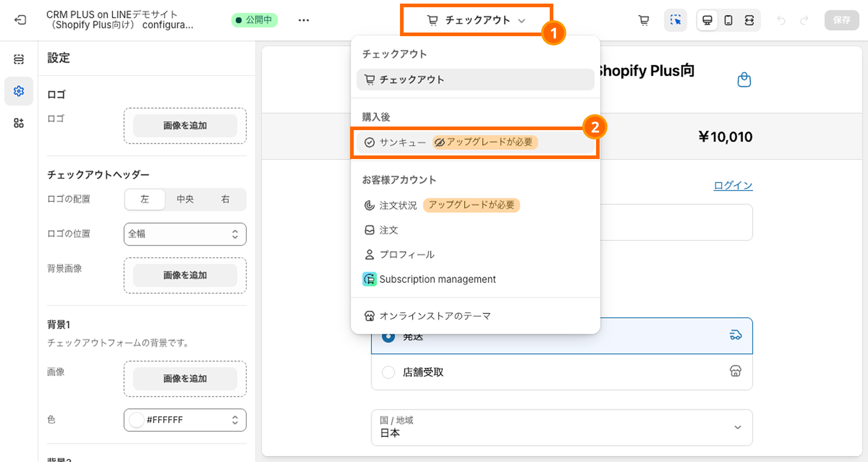This screenshot has height=462, width=868.
Task: Select Subscription management menu entry
Action: coord(475,279)
